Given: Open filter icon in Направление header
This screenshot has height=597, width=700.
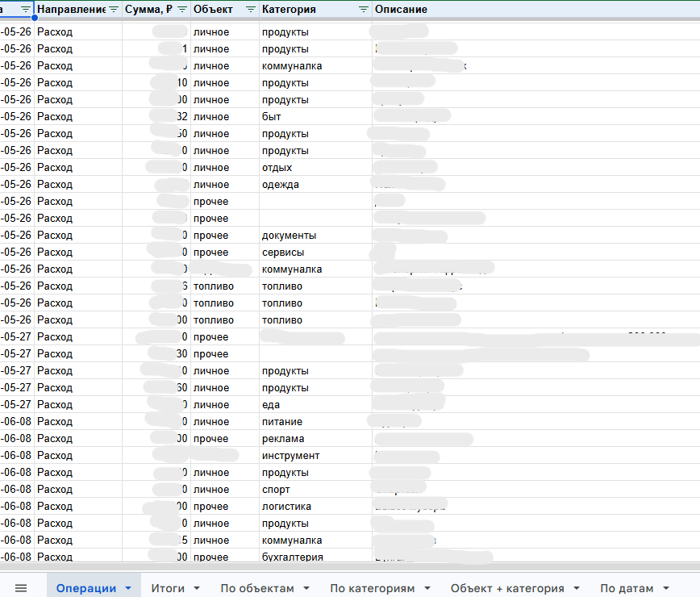Looking at the screenshot, I should [x=114, y=10].
